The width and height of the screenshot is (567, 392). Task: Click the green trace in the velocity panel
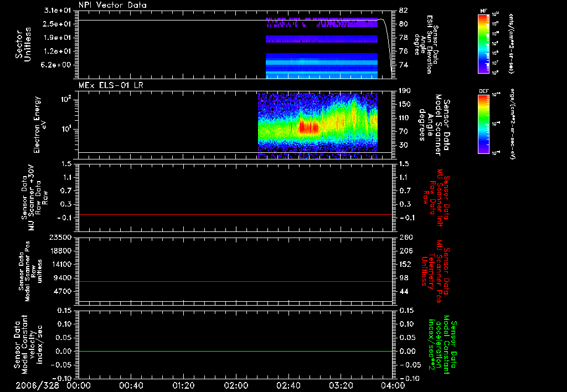(235, 351)
